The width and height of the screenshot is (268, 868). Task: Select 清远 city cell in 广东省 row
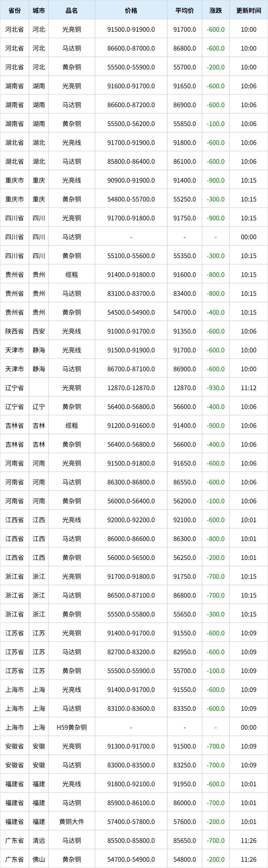click(x=39, y=841)
